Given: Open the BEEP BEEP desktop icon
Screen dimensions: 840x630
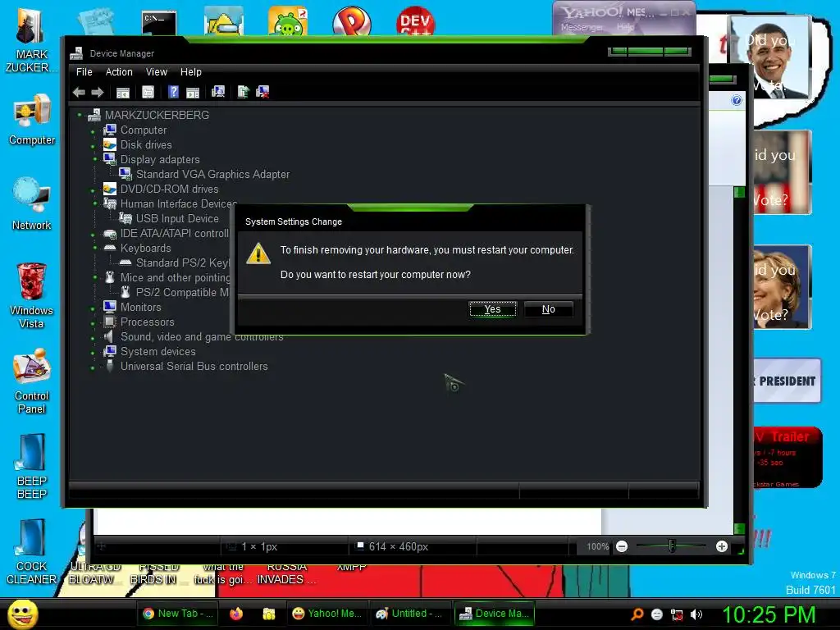Looking at the screenshot, I should coord(32,466).
